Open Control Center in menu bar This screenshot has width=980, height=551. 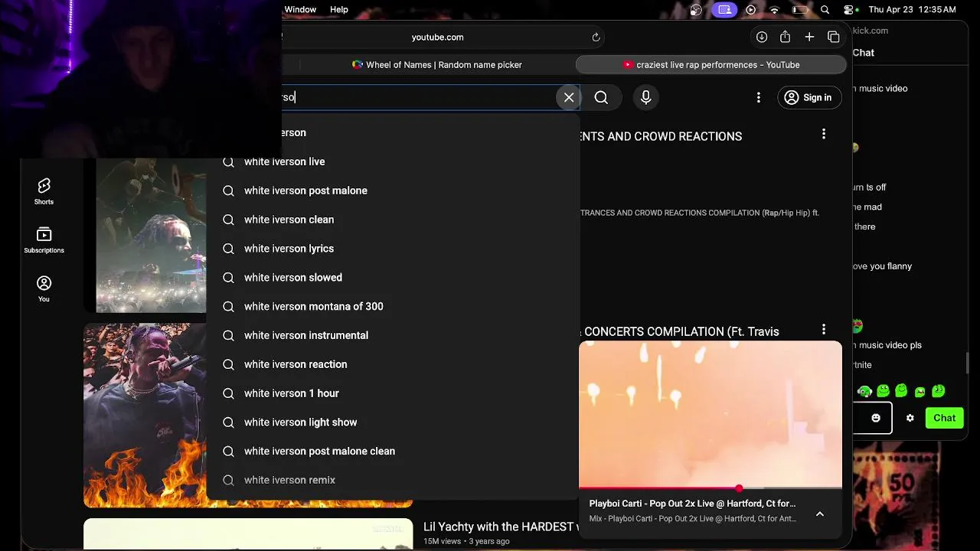point(849,10)
